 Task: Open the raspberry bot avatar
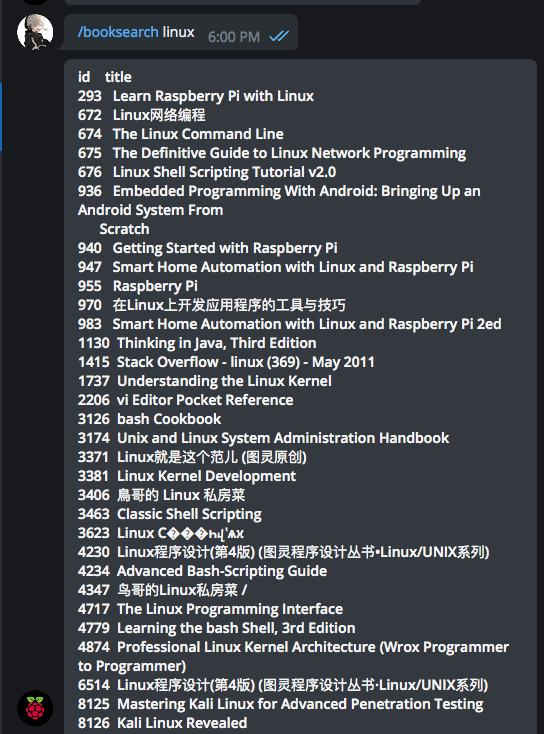[35, 708]
